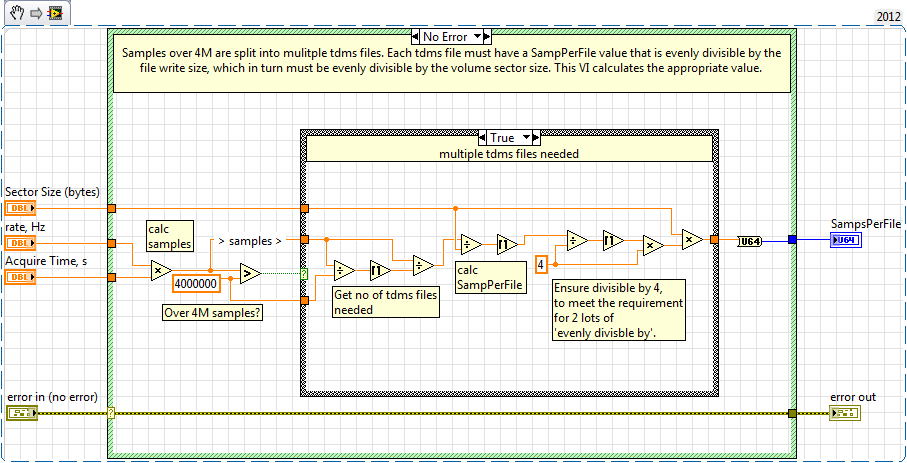Click the orange output tunnel on the True case

coord(714,239)
